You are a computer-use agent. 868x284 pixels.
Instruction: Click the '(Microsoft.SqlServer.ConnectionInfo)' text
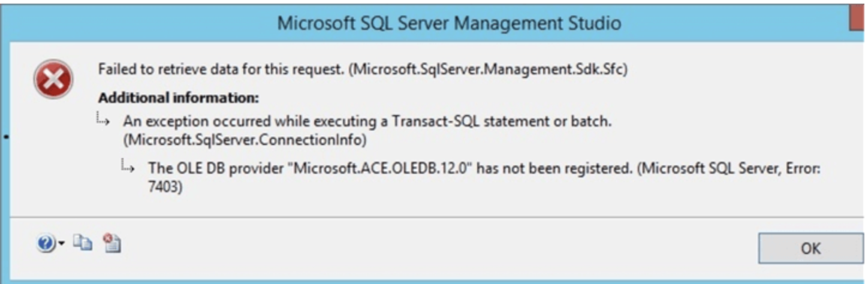pyautogui.click(x=245, y=140)
